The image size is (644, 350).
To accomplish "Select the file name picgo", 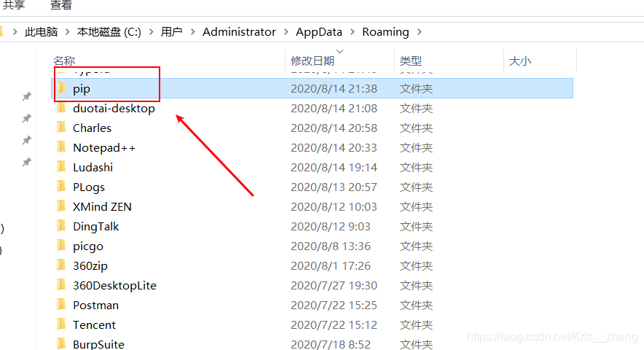I will point(88,246).
